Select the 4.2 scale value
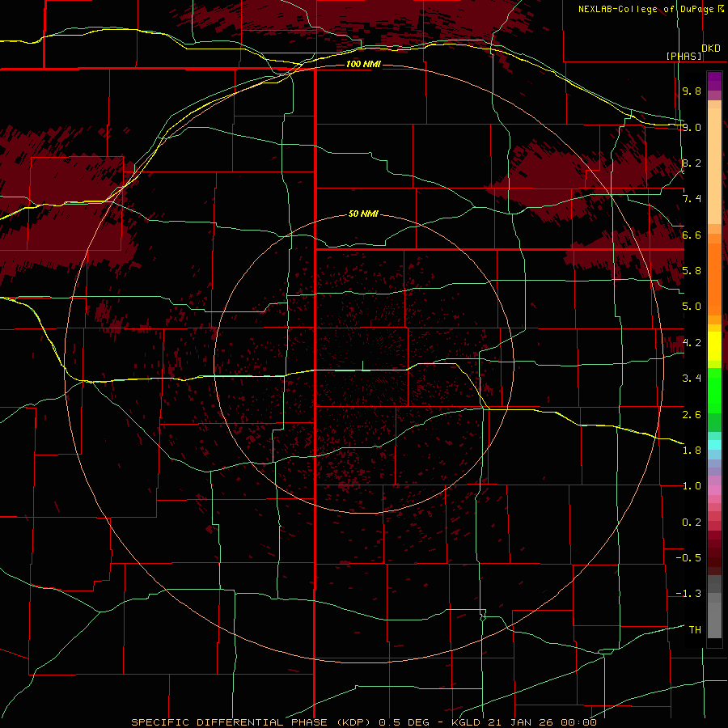 [692, 343]
